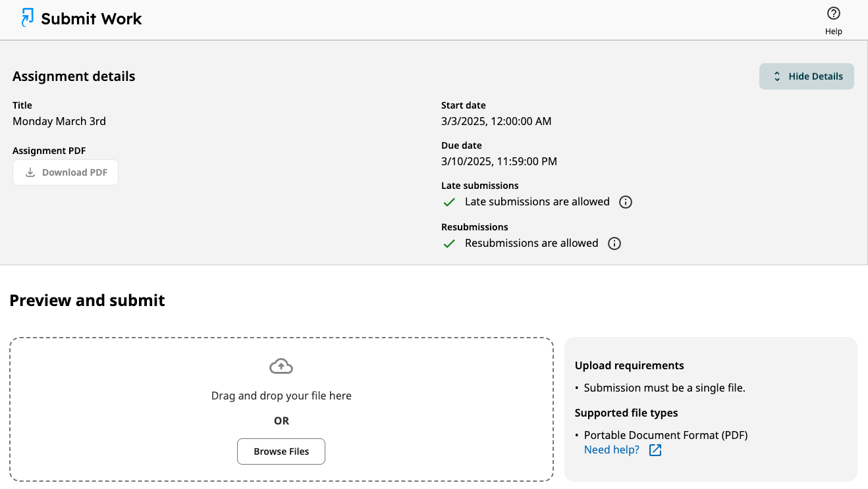Click the download arrow icon on Download PDF

[30, 172]
